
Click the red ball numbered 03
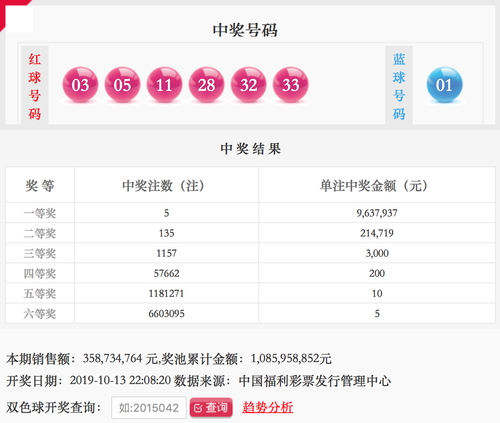pyautogui.click(x=80, y=85)
